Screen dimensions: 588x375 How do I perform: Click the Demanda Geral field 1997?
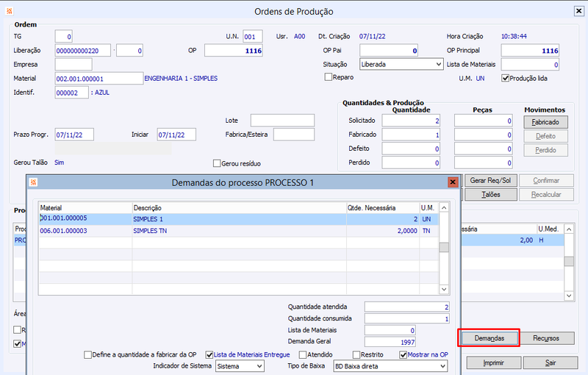coord(390,342)
